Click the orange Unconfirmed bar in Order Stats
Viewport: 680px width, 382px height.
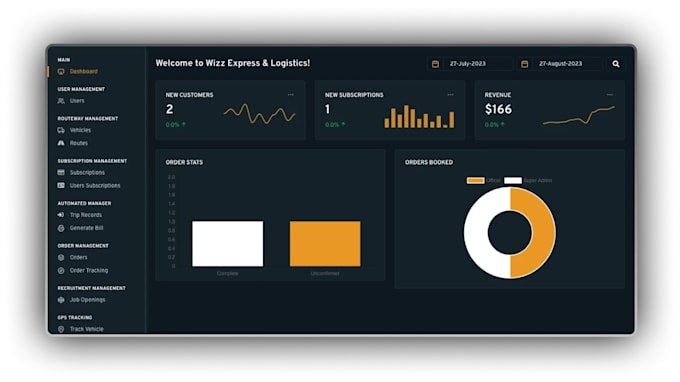[x=325, y=244]
